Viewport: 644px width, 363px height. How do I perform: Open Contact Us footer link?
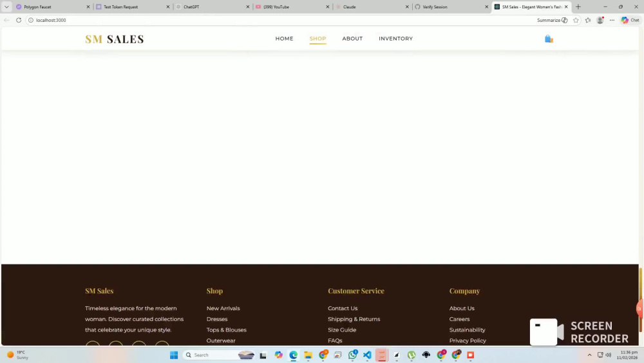[x=343, y=308]
